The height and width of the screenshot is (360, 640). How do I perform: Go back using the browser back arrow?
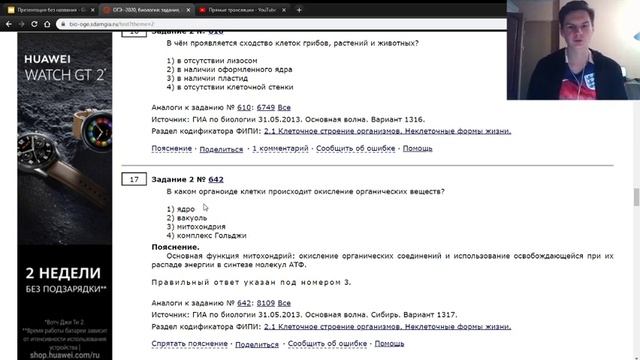(9, 24)
